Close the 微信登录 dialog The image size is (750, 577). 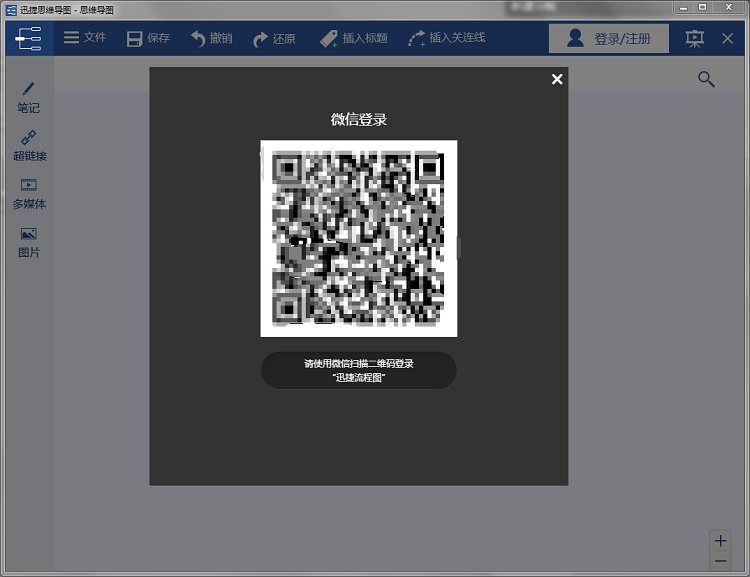tap(557, 79)
